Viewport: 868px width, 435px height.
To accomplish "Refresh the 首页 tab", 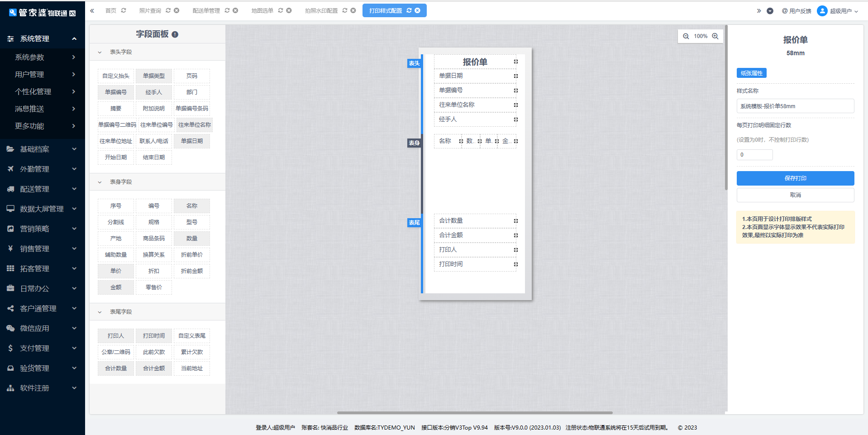I will [x=124, y=10].
